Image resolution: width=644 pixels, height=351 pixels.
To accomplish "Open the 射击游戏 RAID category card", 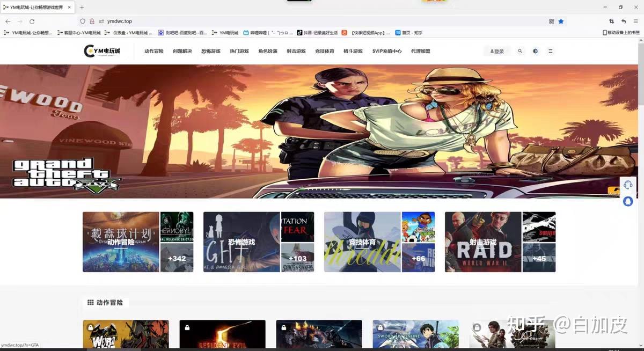I will pyautogui.click(x=483, y=242).
